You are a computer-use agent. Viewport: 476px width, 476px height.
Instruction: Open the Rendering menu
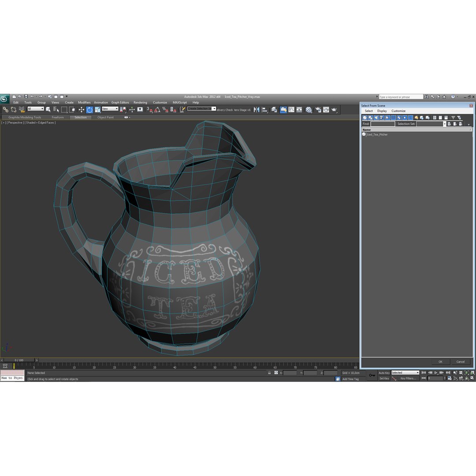140,102
